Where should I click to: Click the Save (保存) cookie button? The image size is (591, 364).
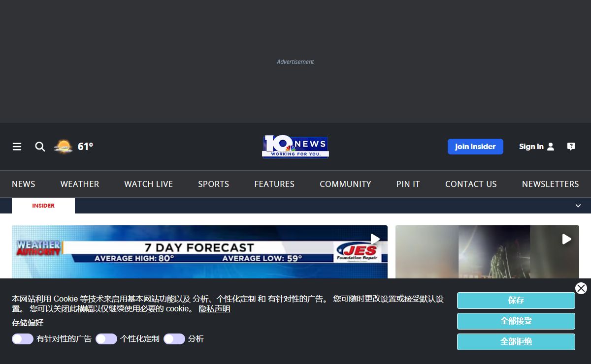(x=516, y=301)
